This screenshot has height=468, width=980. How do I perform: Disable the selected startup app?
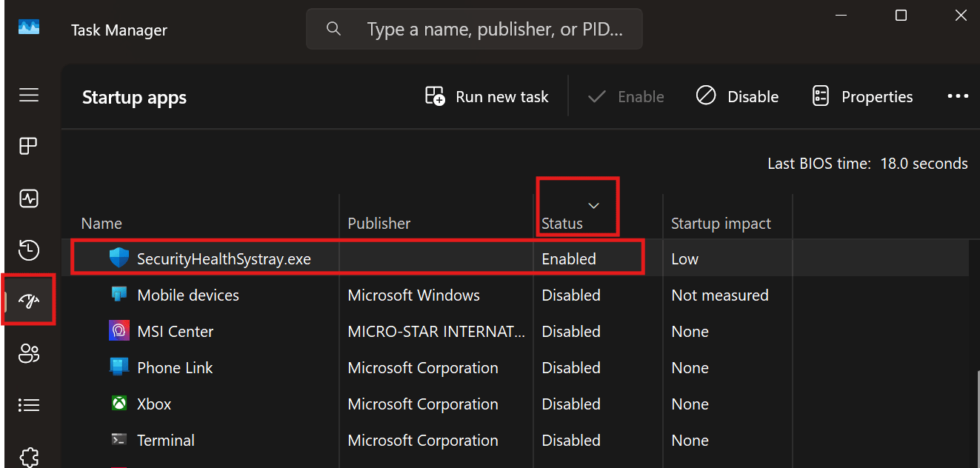point(737,96)
